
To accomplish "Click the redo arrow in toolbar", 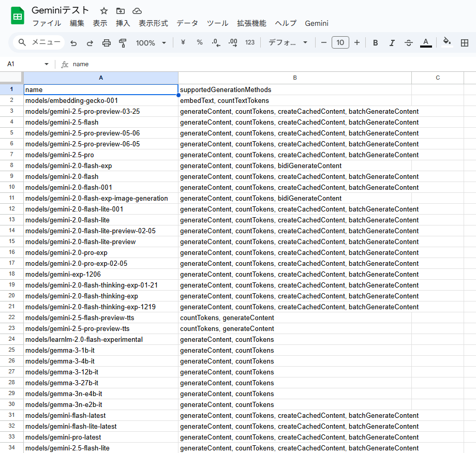I will 90,43.
